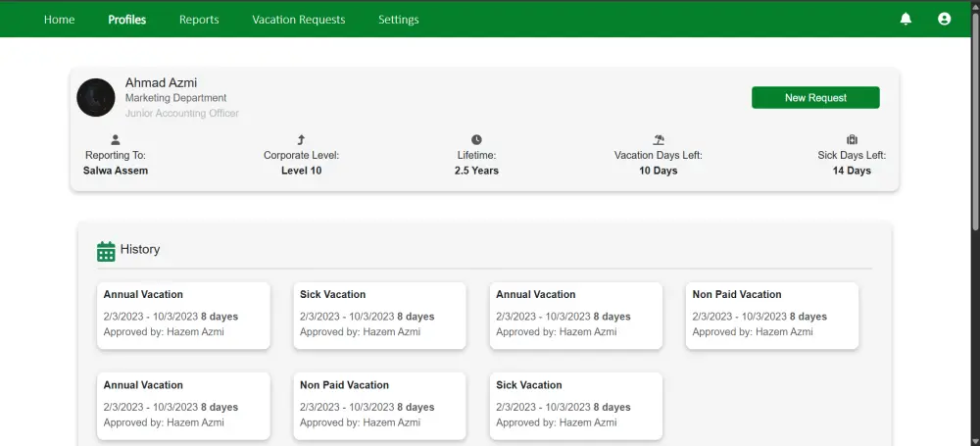Click the History section heading

pos(140,249)
